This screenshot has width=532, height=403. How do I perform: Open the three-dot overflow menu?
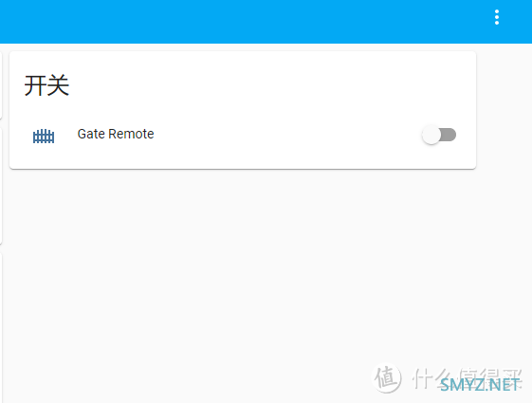pos(497,17)
